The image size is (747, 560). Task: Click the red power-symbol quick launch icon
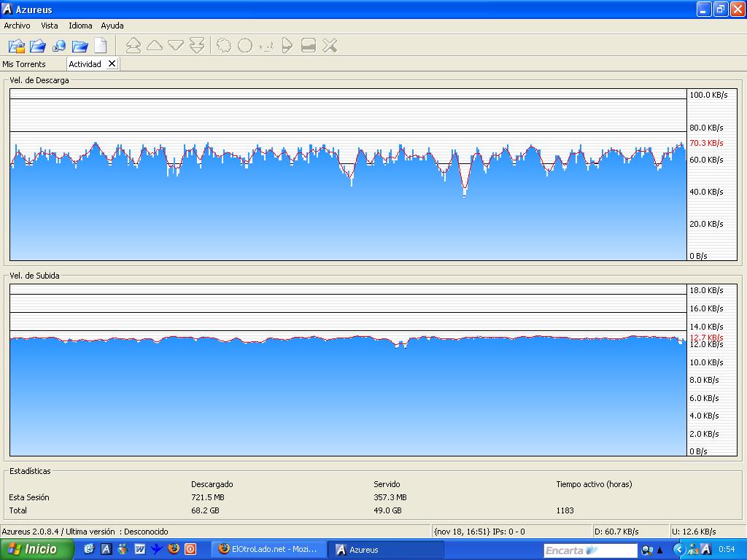pos(190,549)
